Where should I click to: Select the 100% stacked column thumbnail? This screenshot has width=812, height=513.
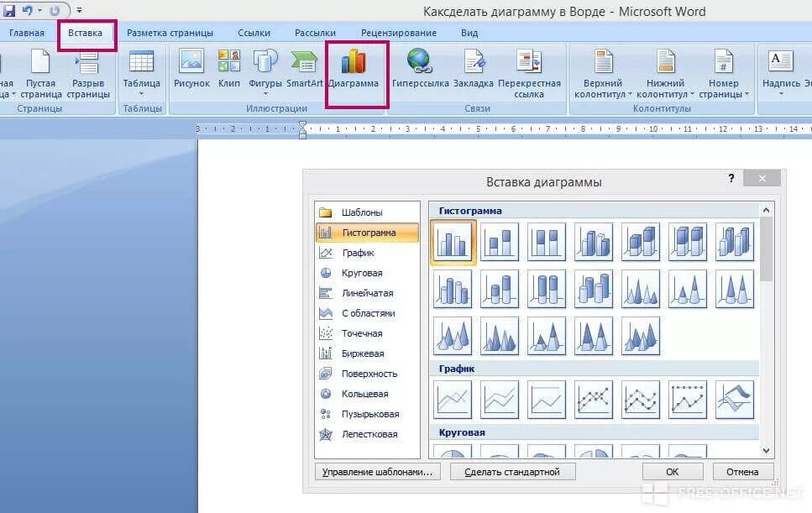coord(547,242)
